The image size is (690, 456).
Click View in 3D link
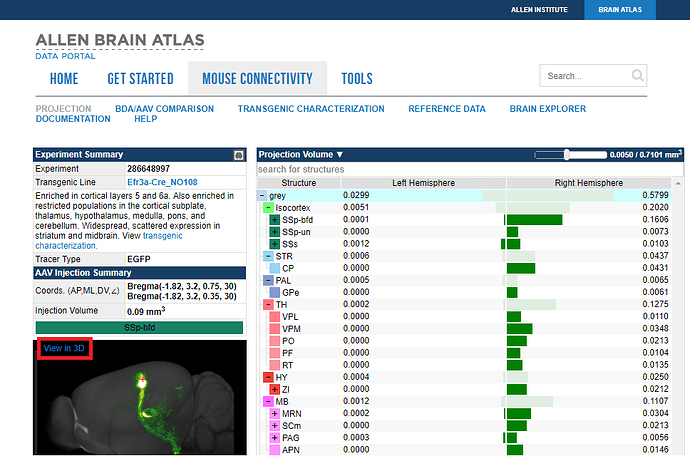click(x=64, y=348)
